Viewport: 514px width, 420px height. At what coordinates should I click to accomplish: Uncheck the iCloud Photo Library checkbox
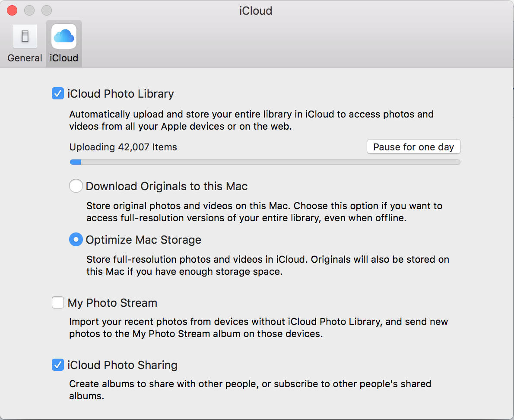(x=58, y=94)
